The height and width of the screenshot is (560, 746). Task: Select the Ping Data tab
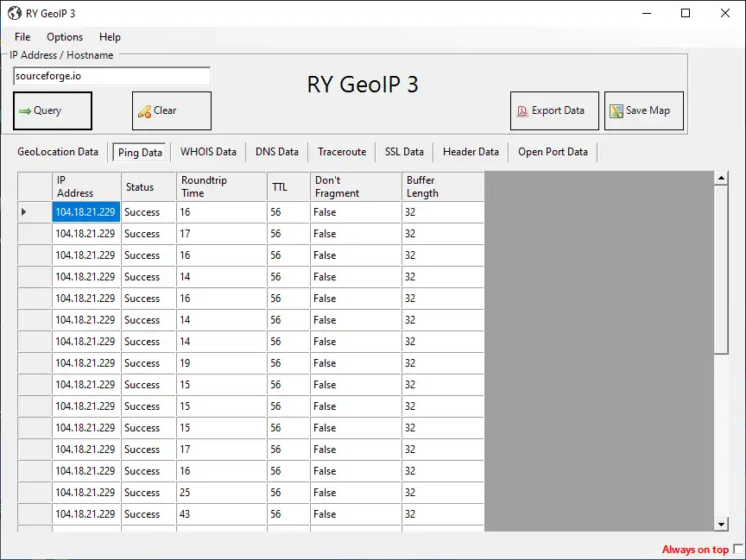click(x=140, y=152)
